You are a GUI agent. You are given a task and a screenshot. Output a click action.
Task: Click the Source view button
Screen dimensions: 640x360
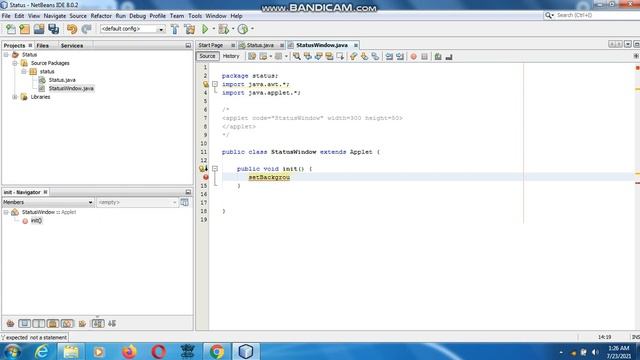tap(207, 56)
